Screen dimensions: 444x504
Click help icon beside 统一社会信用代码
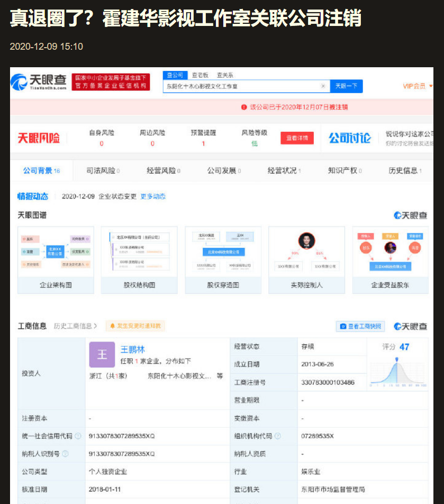(x=78, y=436)
